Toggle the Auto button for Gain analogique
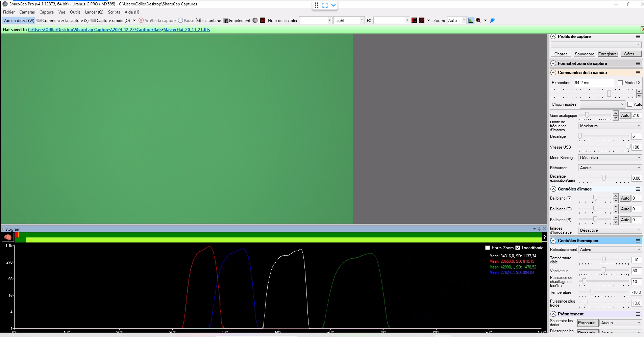Screen dimensions: 644x337 [625, 115]
